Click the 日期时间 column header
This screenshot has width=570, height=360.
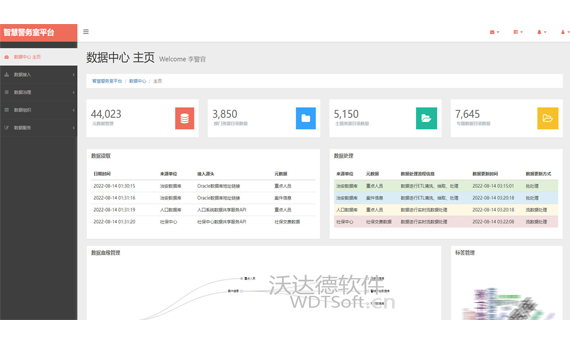coord(102,174)
